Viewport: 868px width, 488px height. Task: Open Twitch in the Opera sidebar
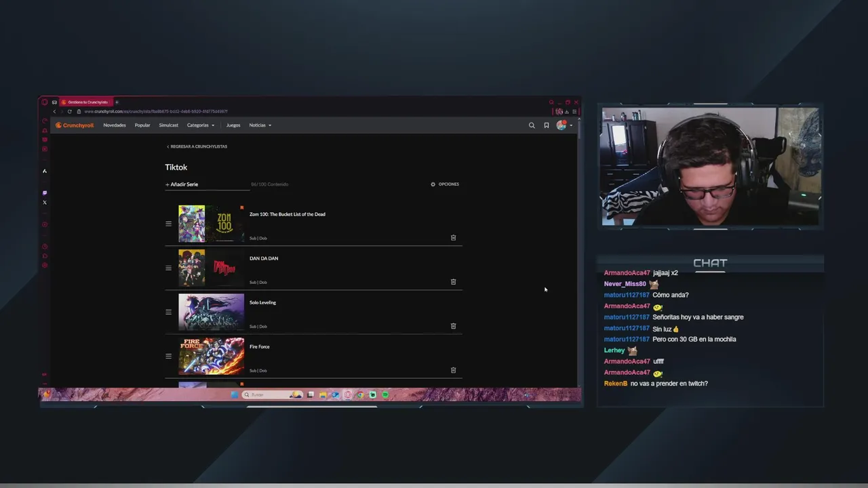(45, 193)
